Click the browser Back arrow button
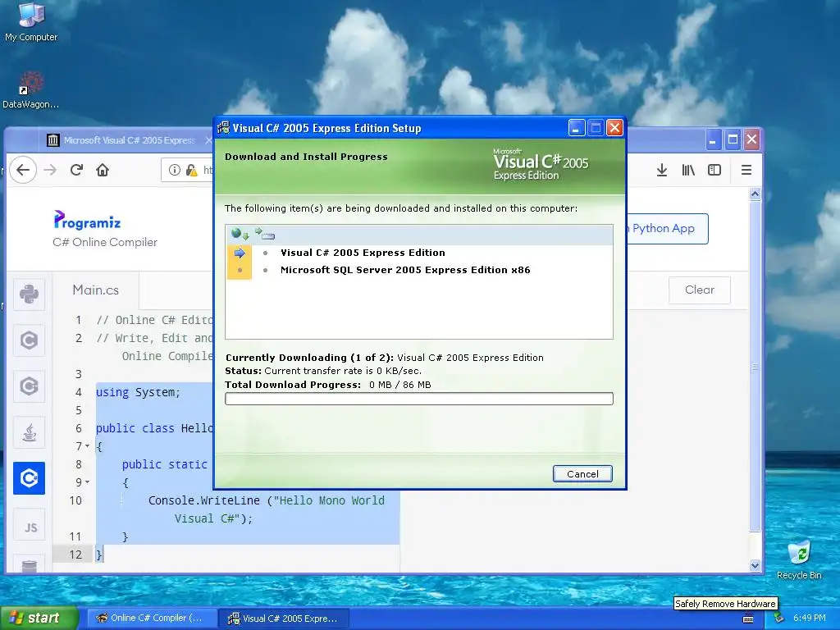Screen dimensions: 840x630 [22, 170]
